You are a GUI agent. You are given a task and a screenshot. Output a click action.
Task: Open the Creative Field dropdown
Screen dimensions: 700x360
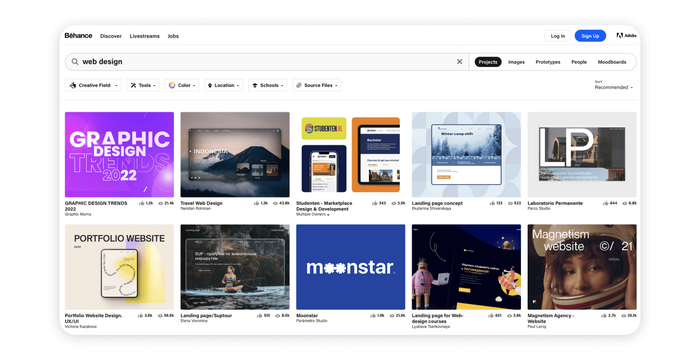tap(93, 85)
